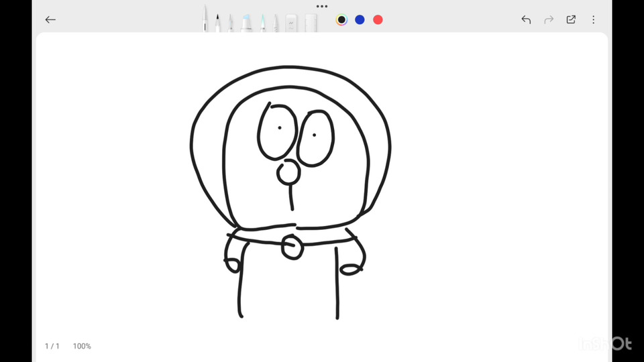The width and height of the screenshot is (644, 362).
Task: Open the three-dot toolbar handle at top
Action: click(x=322, y=6)
